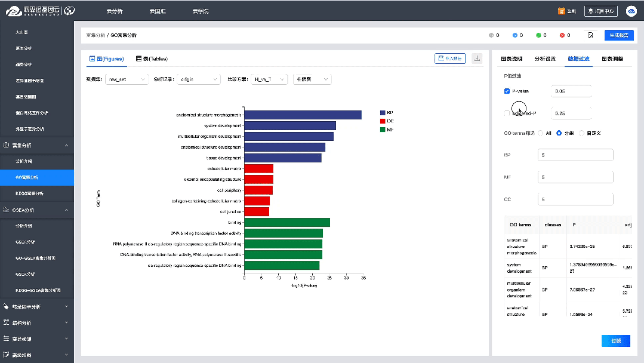Click the green status counter icon
The width and height of the screenshot is (644, 363).
point(538,35)
